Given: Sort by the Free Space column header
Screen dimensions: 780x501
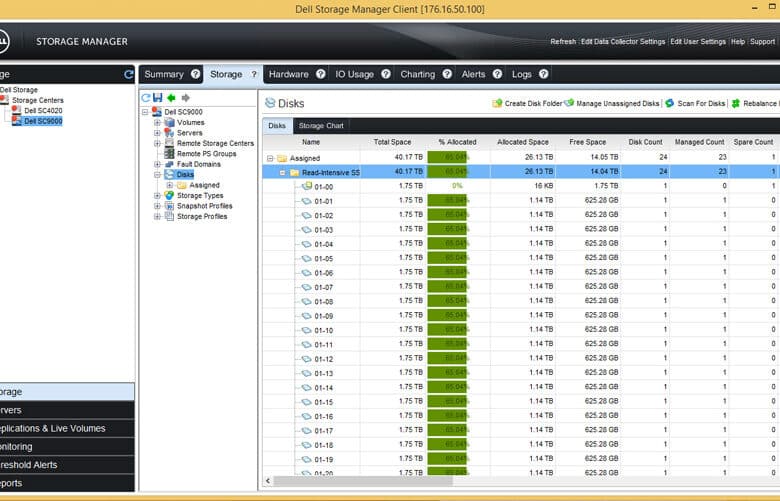Looking at the screenshot, I should click(587, 142).
